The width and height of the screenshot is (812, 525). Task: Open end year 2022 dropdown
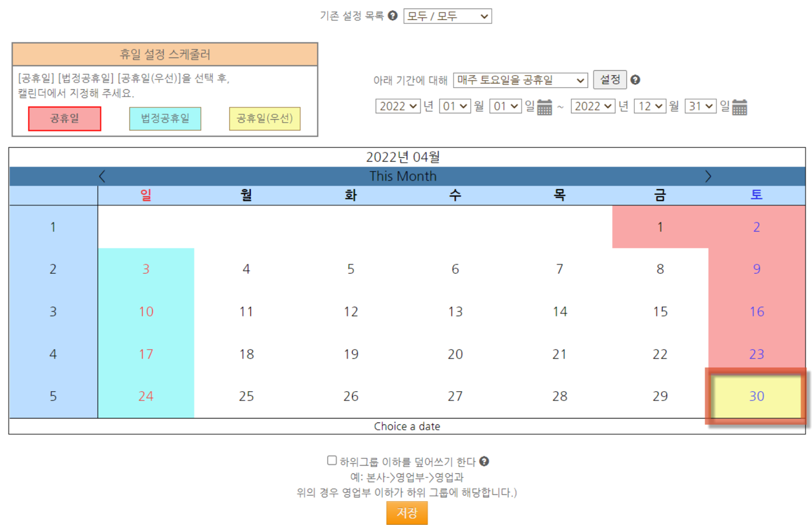[593, 106]
